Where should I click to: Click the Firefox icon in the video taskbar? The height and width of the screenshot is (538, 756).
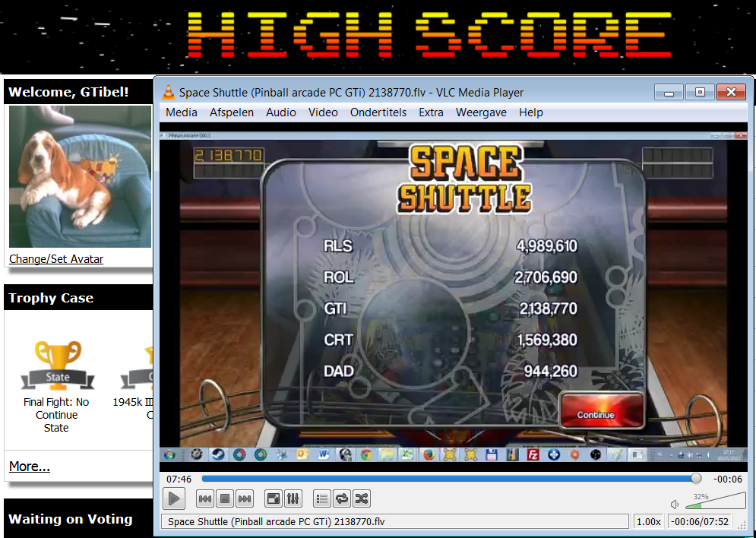(429, 454)
